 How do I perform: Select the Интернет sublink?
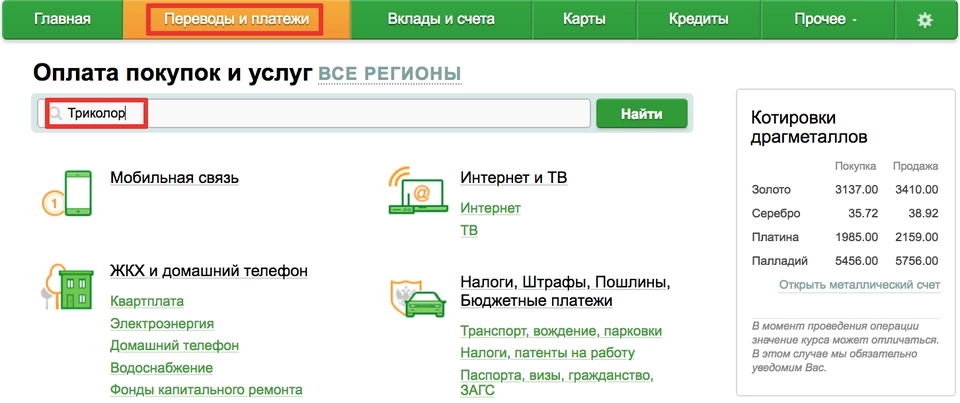pos(490,208)
